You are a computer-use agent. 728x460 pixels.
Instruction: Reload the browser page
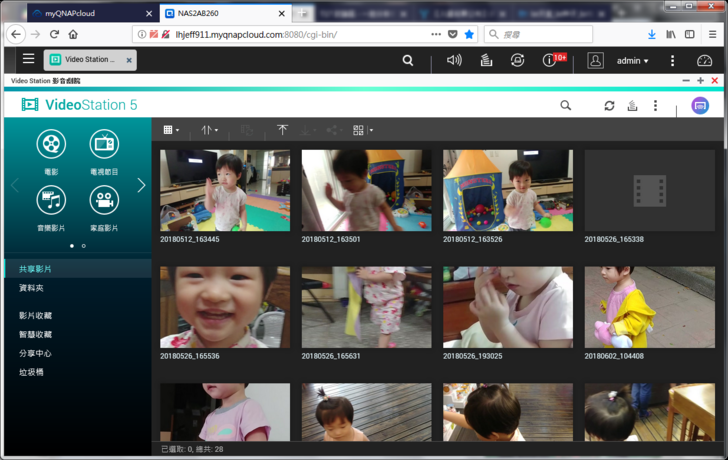pos(54,34)
